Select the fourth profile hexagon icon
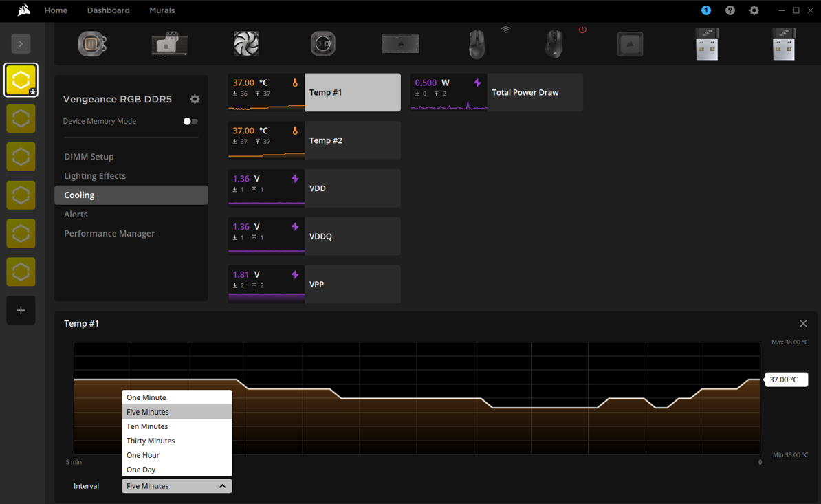821x504 pixels. coord(21,195)
